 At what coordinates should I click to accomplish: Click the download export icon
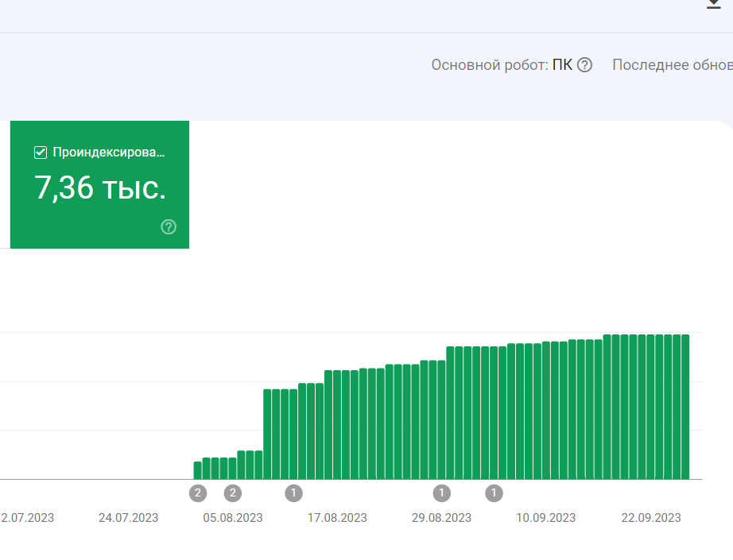pyautogui.click(x=714, y=4)
